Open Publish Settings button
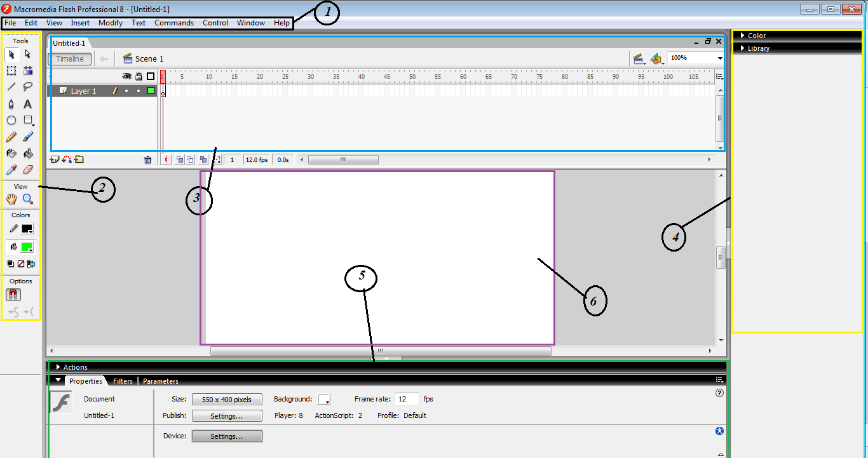Viewport: 868px width, 458px height. (x=227, y=416)
